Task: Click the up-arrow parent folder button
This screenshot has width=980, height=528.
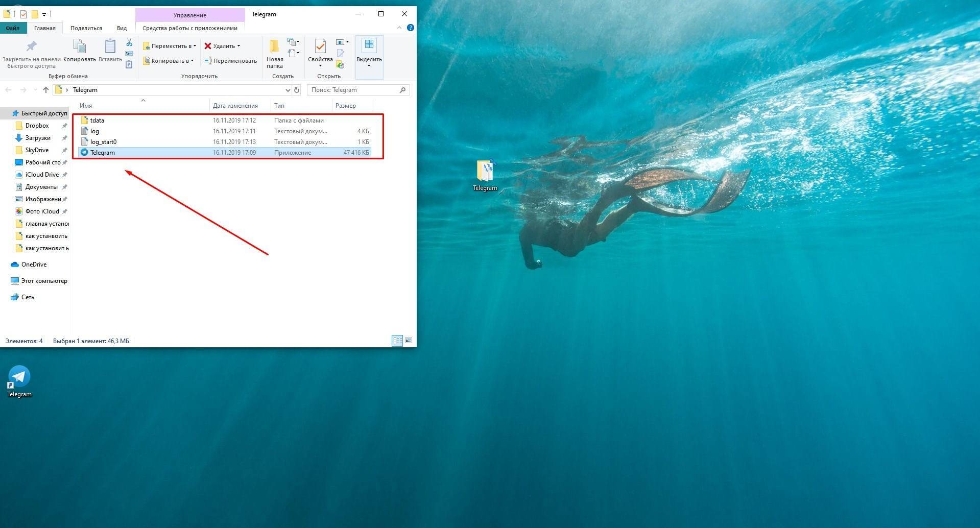Action: click(46, 90)
